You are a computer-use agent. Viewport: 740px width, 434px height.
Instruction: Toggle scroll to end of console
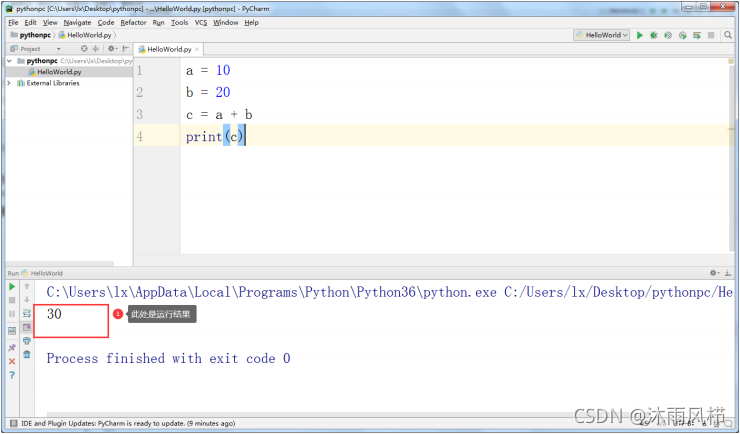(27, 327)
